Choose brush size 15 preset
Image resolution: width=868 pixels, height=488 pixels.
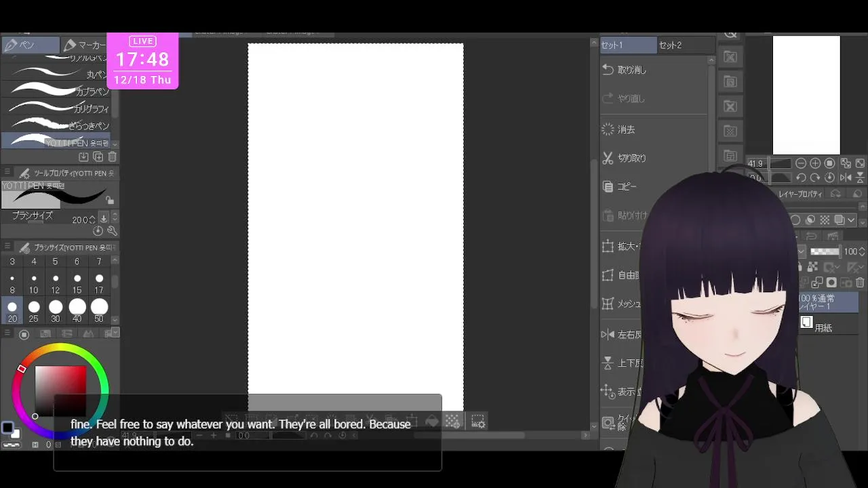click(x=77, y=283)
